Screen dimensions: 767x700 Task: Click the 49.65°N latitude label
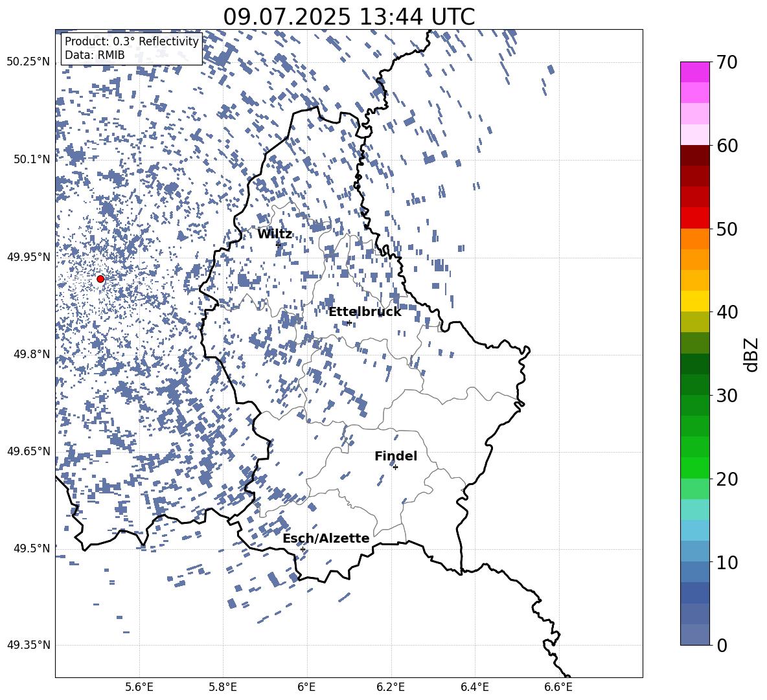[29, 451]
